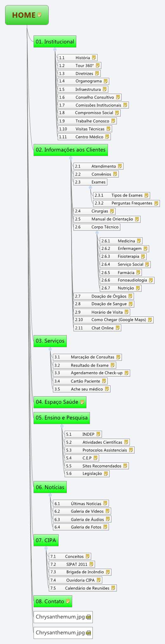Viewport: 165px width, 644px height.
Task: Collapse the 2.6 Corpo Técnico subtopics
Action: click(97, 233)
